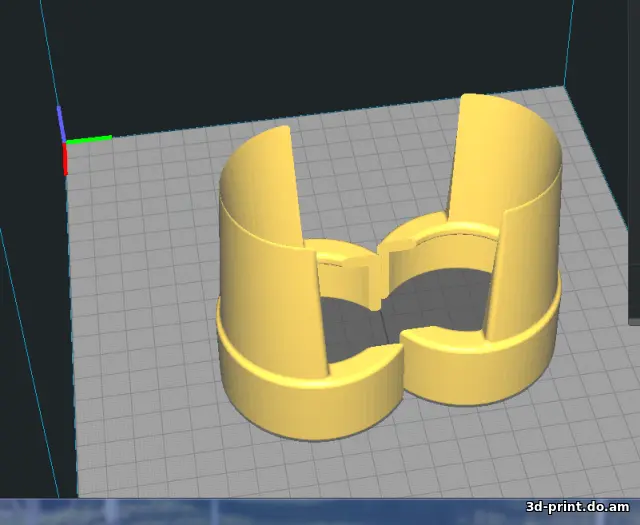Click the blue taskbar strip at bottom
Screen dimensions: 640x525
(250, 511)
